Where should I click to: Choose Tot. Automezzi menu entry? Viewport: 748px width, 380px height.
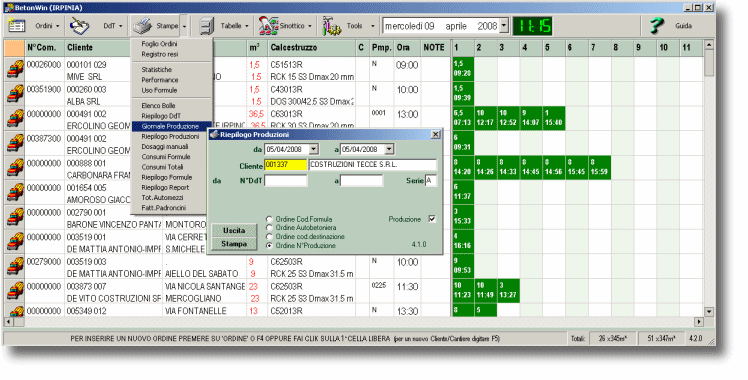point(162,197)
